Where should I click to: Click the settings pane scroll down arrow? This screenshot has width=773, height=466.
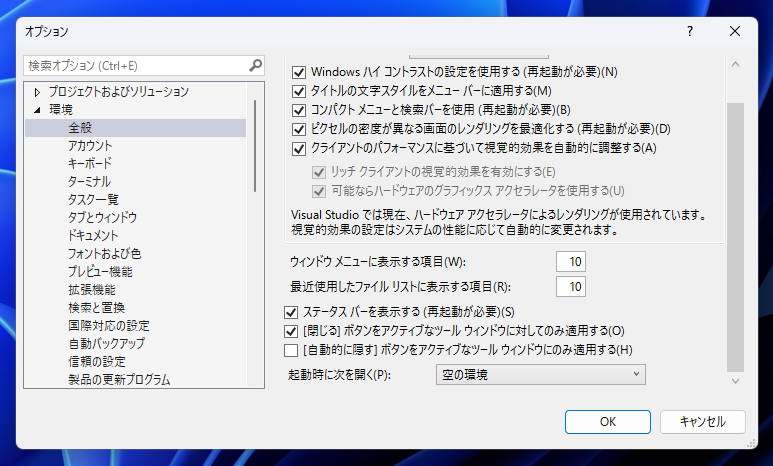pyautogui.click(x=735, y=381)
